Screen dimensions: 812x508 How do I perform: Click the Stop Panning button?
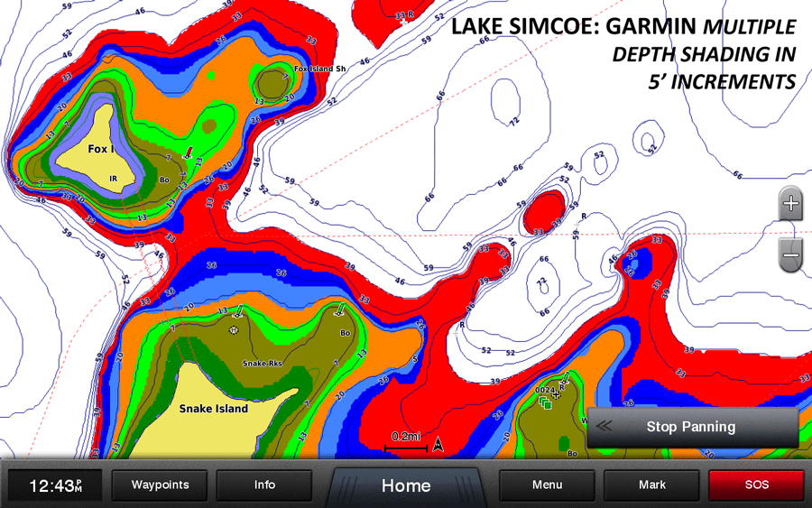click(x=693, y=427)
